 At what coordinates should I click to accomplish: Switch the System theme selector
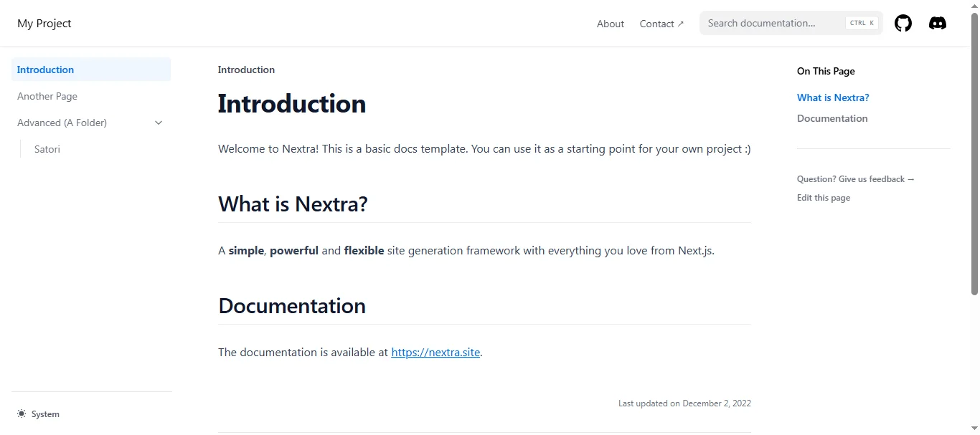38,414
